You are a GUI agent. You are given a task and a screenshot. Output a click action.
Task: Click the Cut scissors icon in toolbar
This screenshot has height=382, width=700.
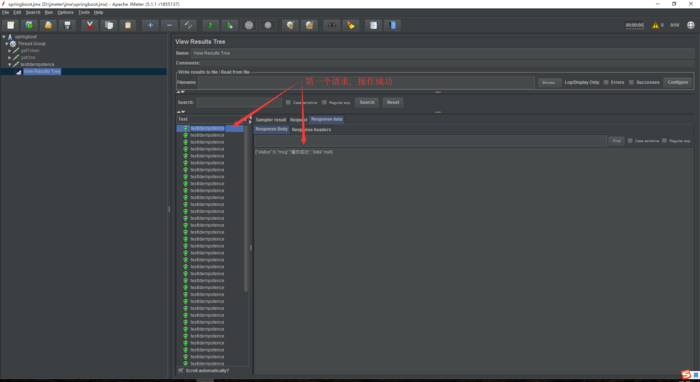(x=90, y=25)
